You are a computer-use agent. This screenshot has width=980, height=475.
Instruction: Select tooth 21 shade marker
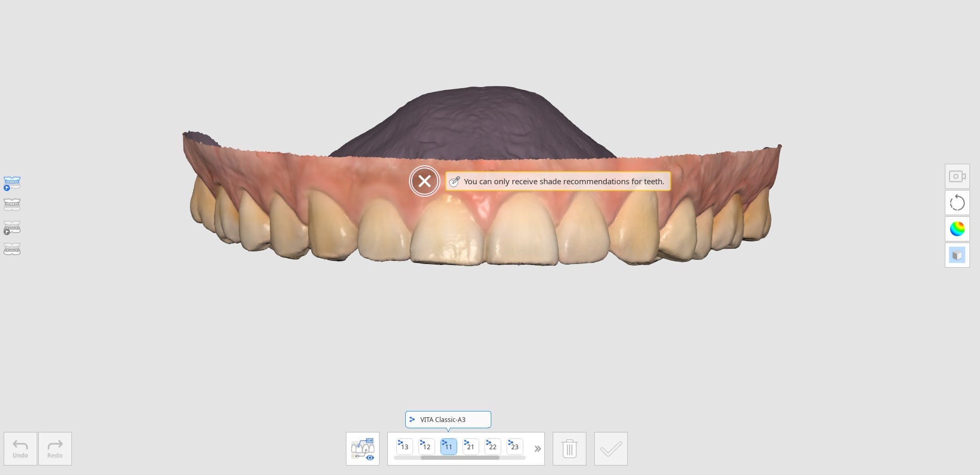(470, 446)
